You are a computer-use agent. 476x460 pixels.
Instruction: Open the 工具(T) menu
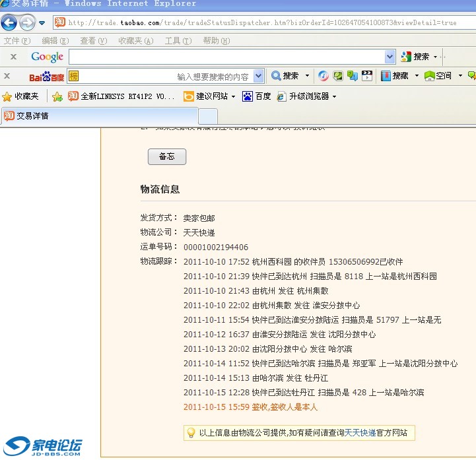click(x=176, y=41)
